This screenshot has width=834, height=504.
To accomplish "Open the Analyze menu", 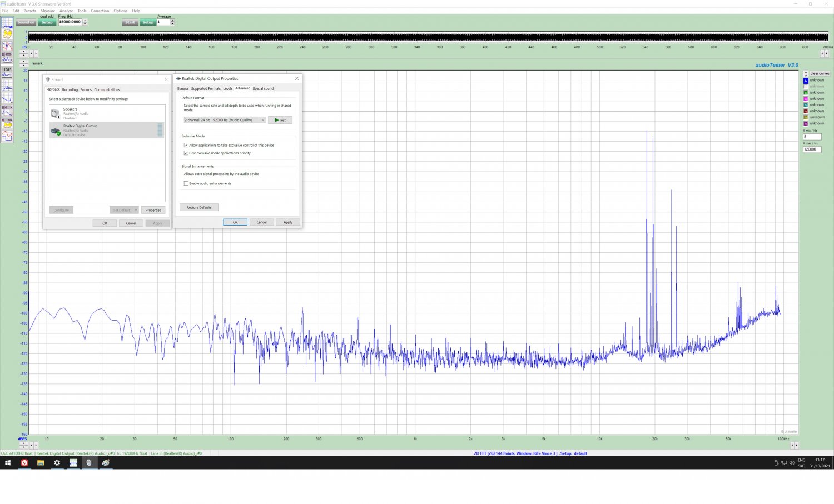I will (66, 11).
